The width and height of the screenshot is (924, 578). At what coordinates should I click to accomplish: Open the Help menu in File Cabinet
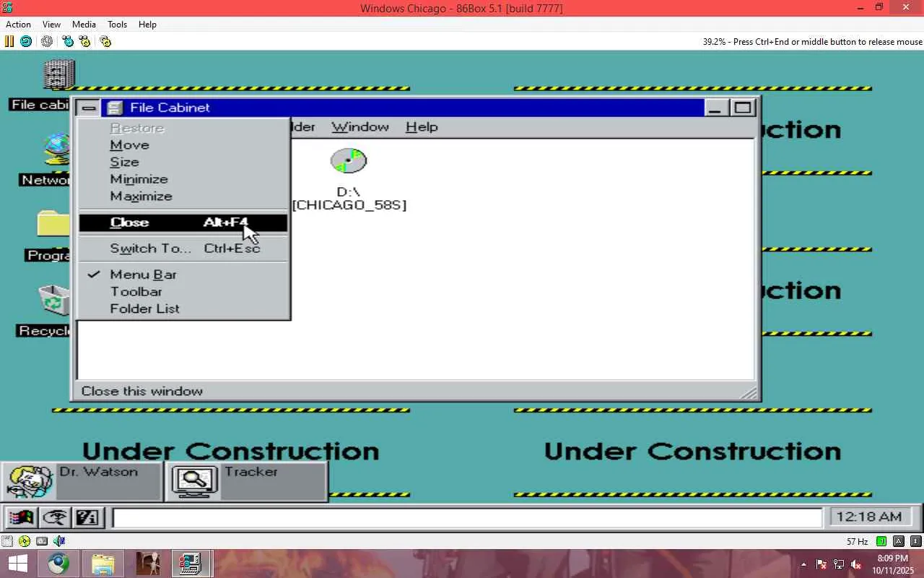click(x=422, y=127)
